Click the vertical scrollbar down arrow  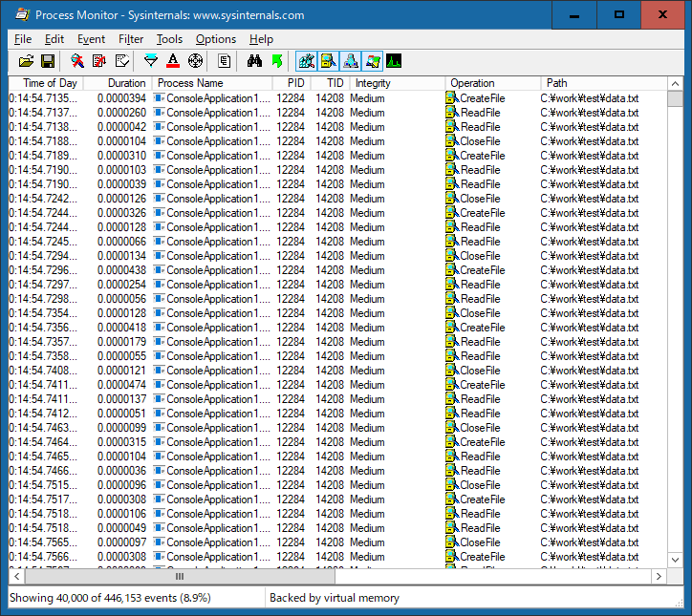click(x=675, y=560)
